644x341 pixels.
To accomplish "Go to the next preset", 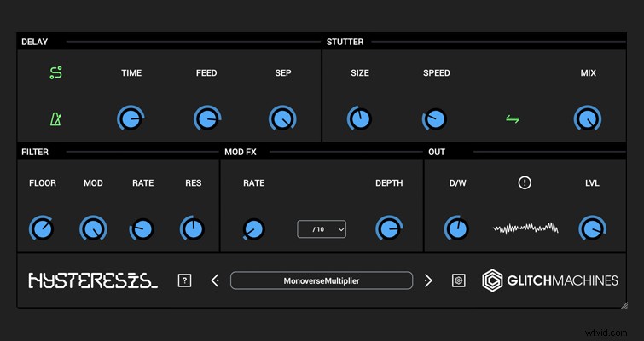I will click(428, 280).
